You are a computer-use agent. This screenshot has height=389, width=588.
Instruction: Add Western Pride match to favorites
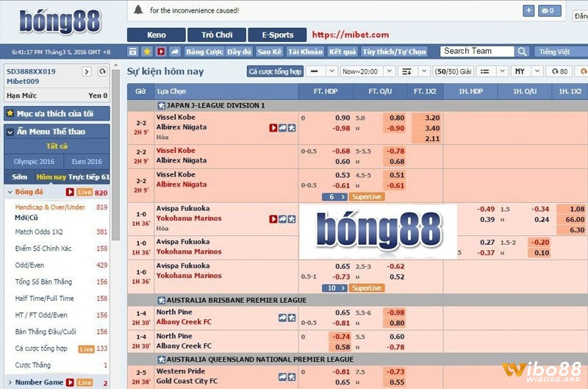coord(292,376)
